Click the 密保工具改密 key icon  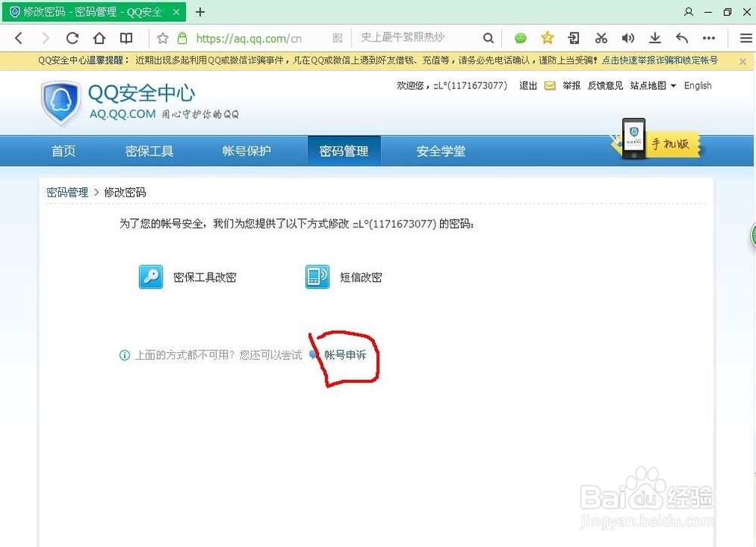[150, 277]
